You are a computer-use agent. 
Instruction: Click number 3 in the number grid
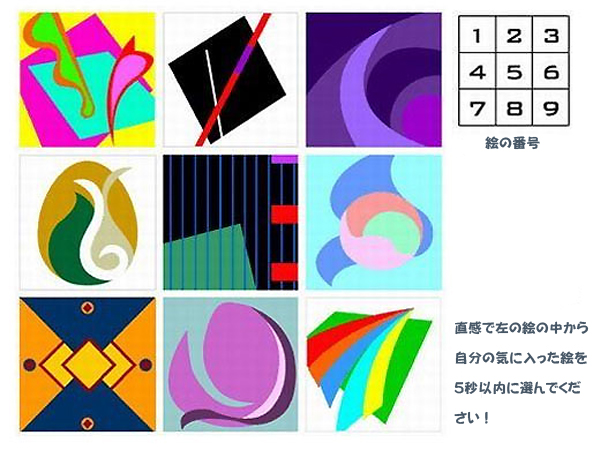(551, 35)
